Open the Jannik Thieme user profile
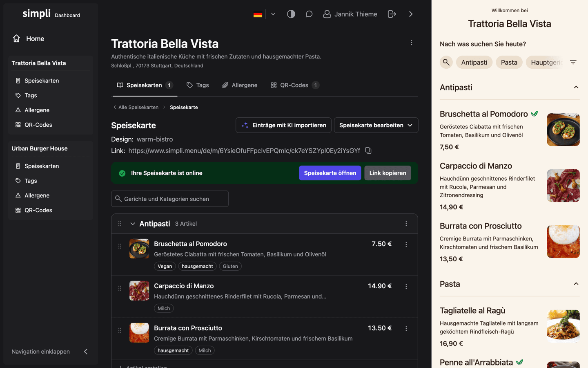This screenshot has width=588, height=368. click(350, 14)
